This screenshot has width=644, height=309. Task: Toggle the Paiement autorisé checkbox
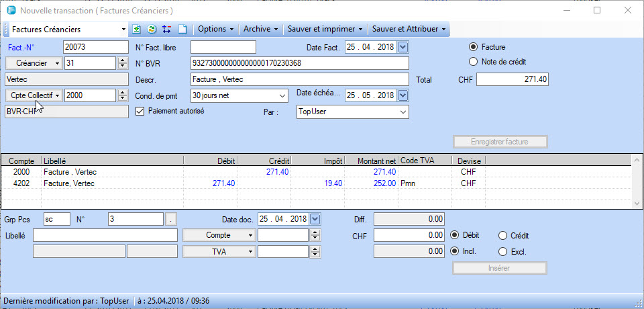pyautogui.click(x=140, y=111)
